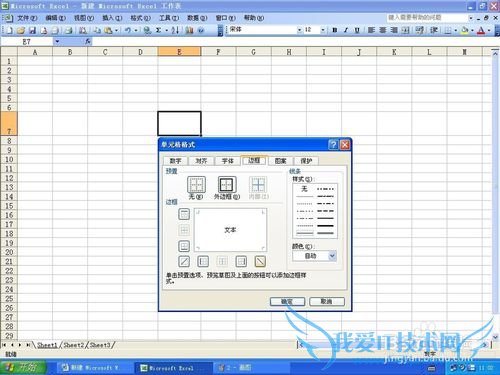Click the Center alignment icon
Viewport: 500px width, 375px height.
coord(383,30)
